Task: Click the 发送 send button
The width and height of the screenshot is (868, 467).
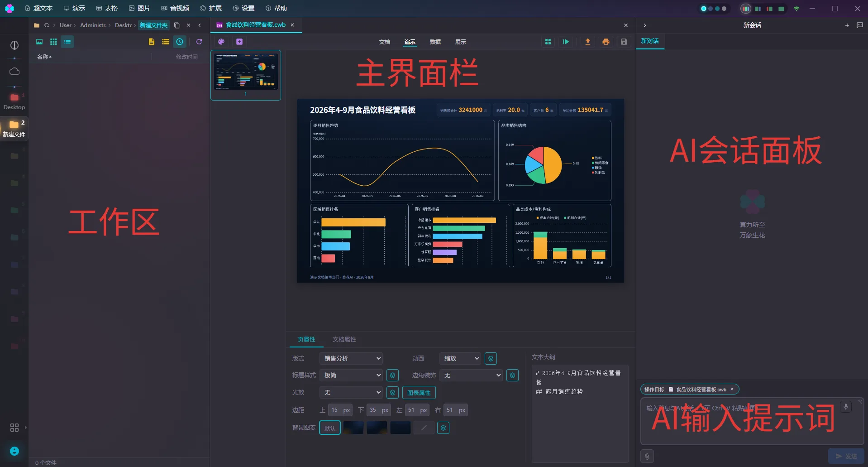Action: pos(846,456)
